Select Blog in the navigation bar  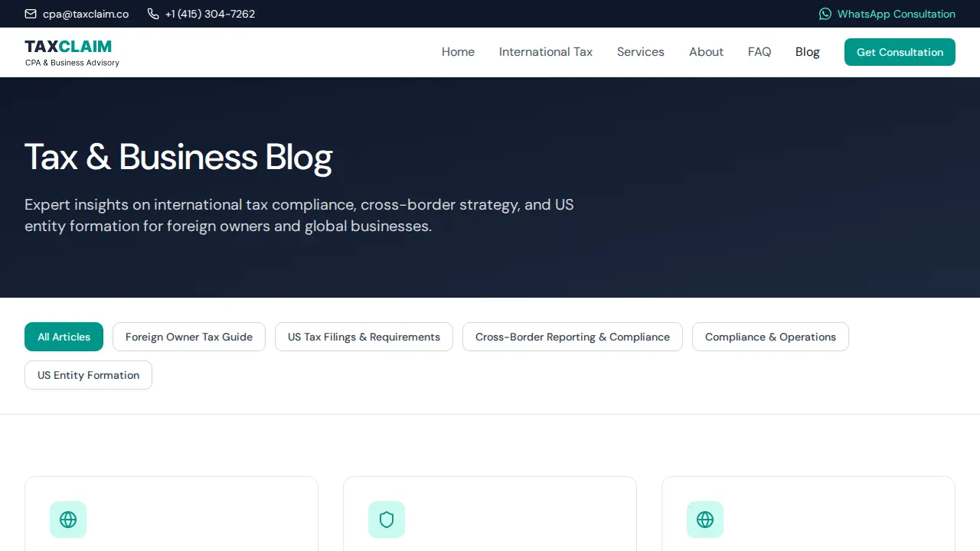[808, 52]
